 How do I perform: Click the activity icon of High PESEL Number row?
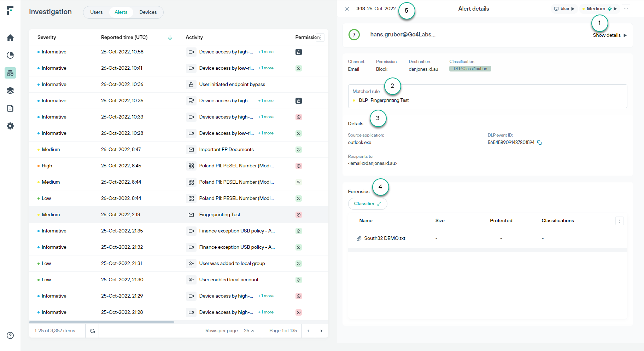[191, 166]
